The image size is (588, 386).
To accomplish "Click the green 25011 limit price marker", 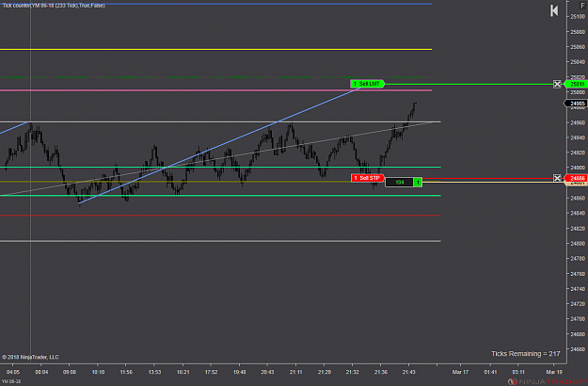I will click(576, 84).
